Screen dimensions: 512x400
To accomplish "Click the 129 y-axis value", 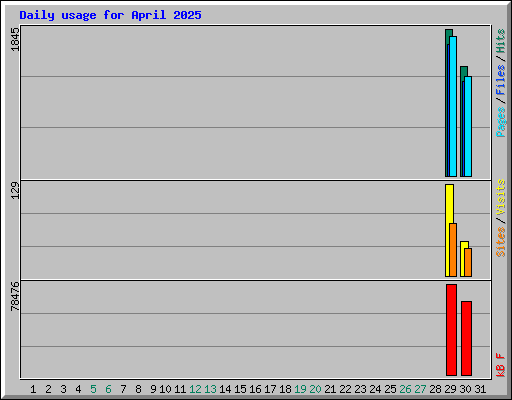I will point(15,191).
